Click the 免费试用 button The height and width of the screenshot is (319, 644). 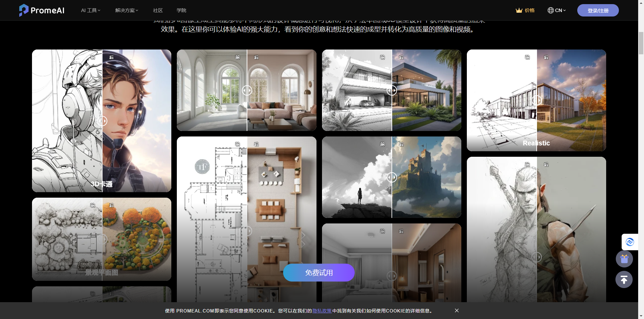(319, 273)
